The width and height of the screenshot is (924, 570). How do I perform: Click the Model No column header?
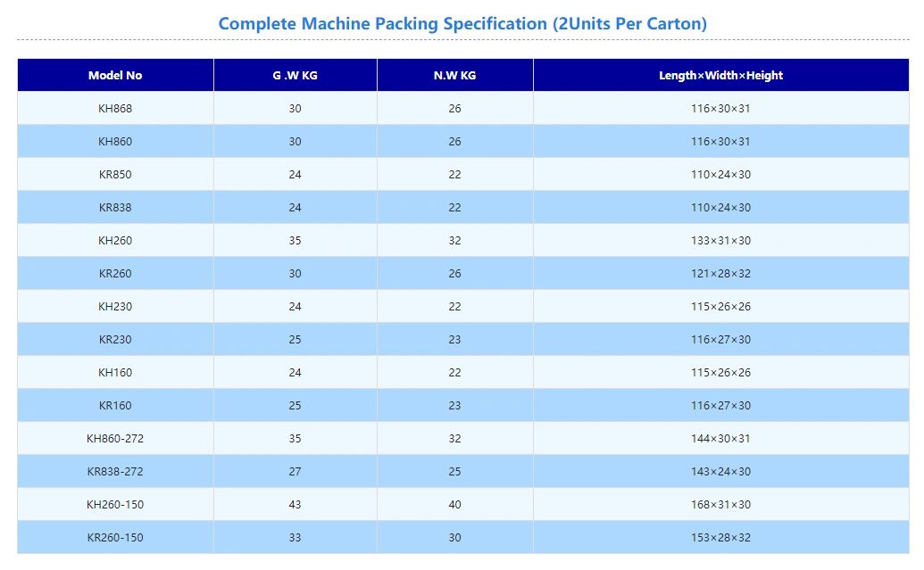click(115, 76)
